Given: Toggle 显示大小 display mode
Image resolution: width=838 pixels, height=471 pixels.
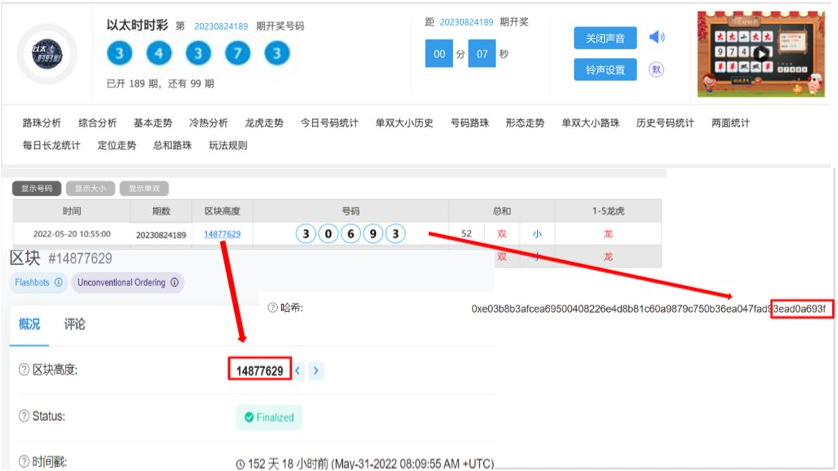Looking at the screenshot, I should (x=90, y=188).
